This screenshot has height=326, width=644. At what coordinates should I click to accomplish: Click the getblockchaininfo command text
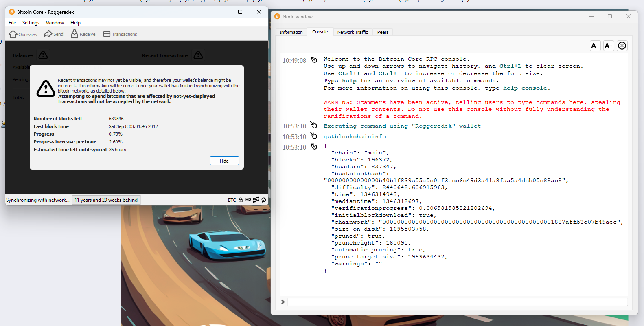pos(355,137)
